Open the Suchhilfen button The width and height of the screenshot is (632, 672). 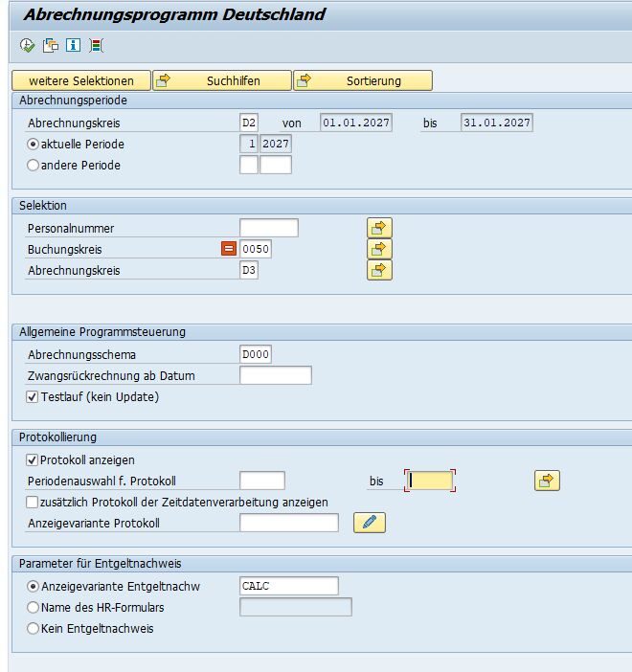(222, 80)
